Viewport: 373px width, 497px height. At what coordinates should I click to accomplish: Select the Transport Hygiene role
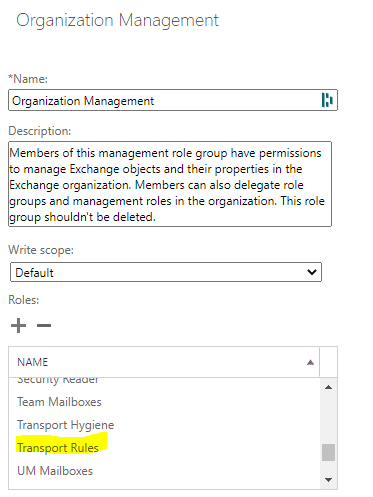pos(66,425)
